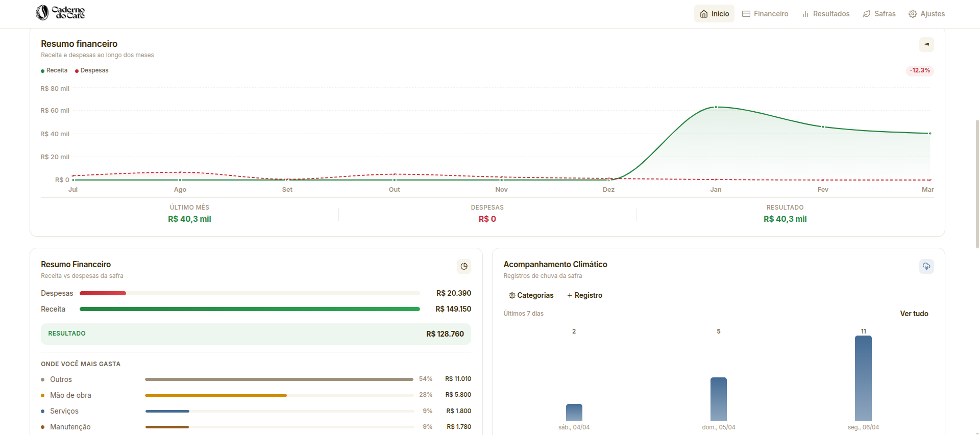
Task: Add a new rain Registro
Action: tap(584, 295)
